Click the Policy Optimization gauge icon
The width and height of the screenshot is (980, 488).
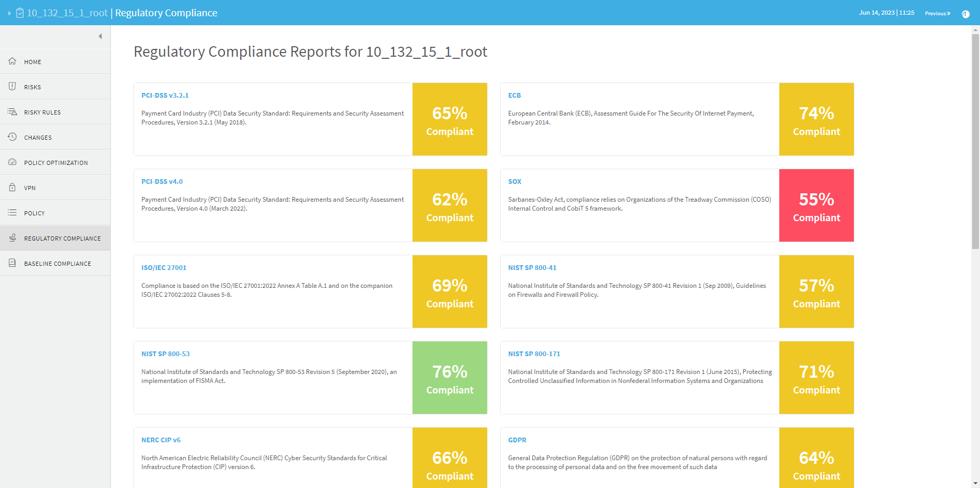12,162
